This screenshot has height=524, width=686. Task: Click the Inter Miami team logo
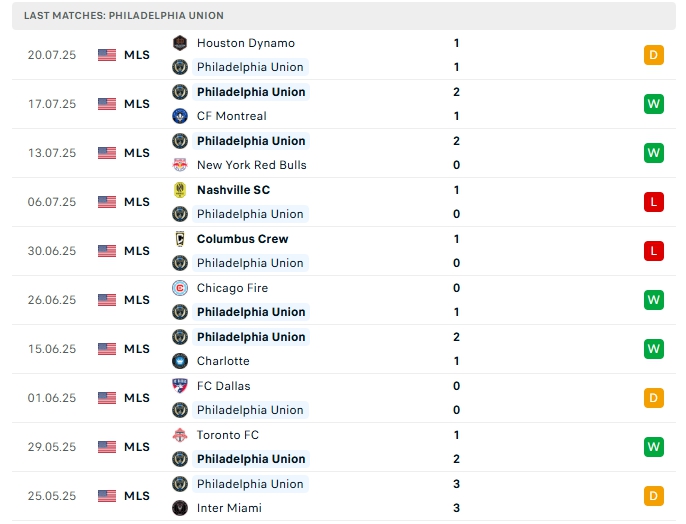(180, 508)
